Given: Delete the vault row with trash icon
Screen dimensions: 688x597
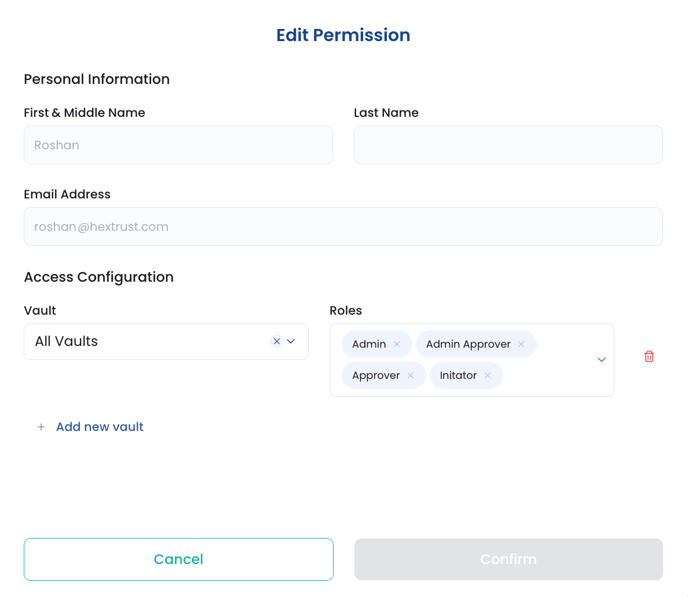Looking at the screenshot, I should [649, 357].
